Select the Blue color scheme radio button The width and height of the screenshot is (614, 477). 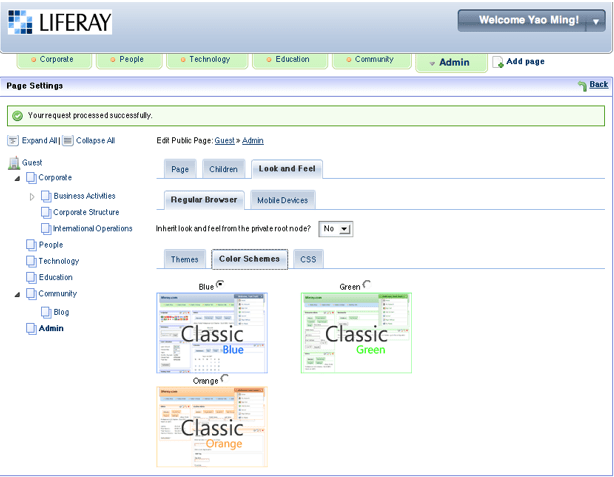pos(220,284)
